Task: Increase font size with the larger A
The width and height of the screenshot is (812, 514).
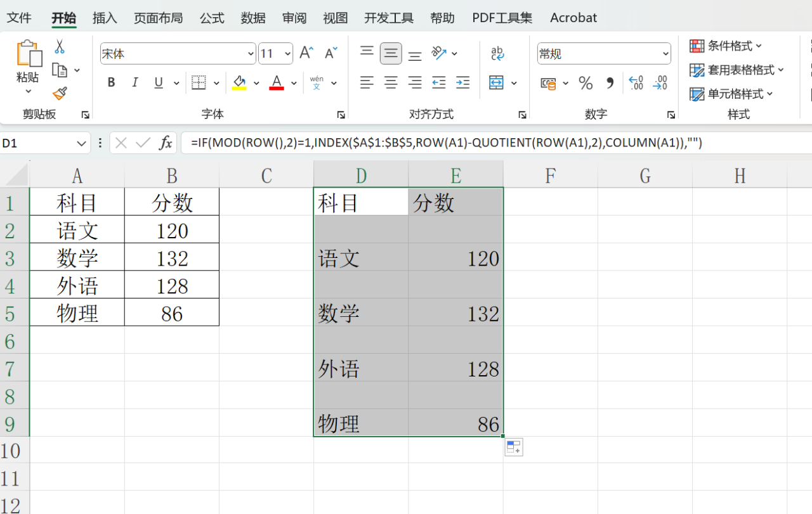Action: click(306, 53)
